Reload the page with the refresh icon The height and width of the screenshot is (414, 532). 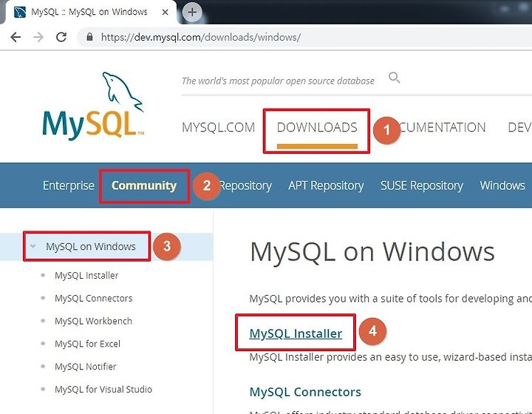point(61,37)
